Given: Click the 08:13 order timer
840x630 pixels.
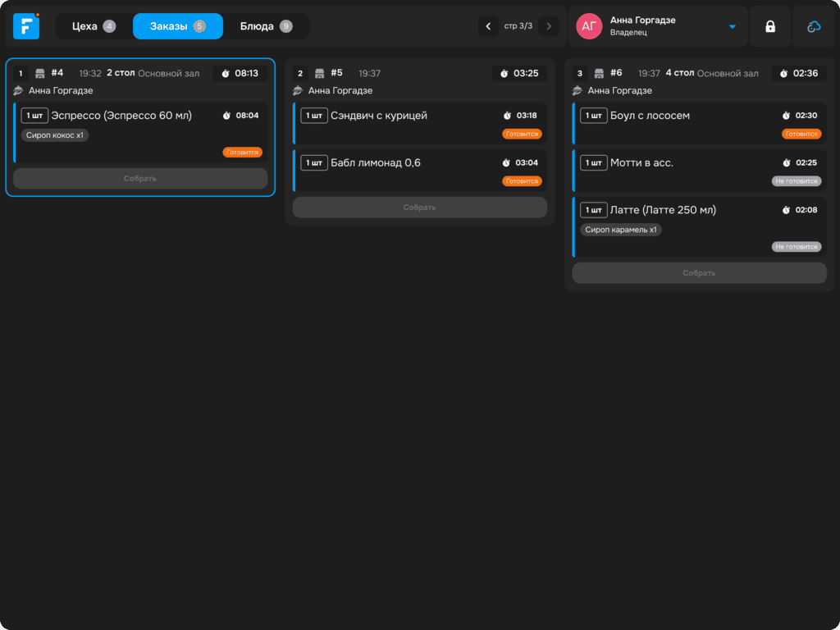Looking at the screenshot, I should (x=240, y=73).
